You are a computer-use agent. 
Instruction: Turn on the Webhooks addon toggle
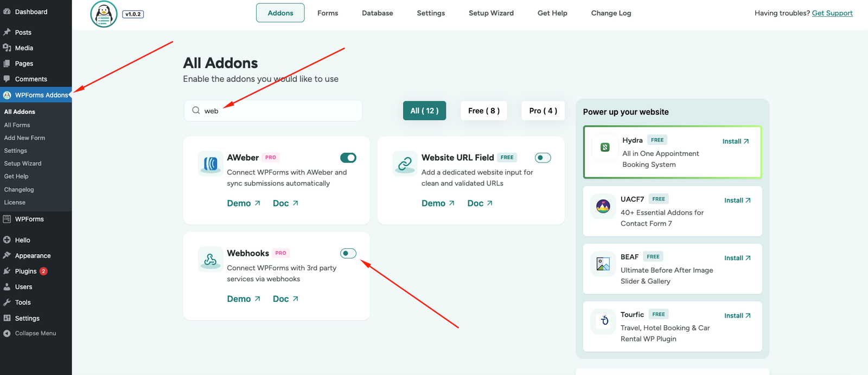click(x=348, y=254)
